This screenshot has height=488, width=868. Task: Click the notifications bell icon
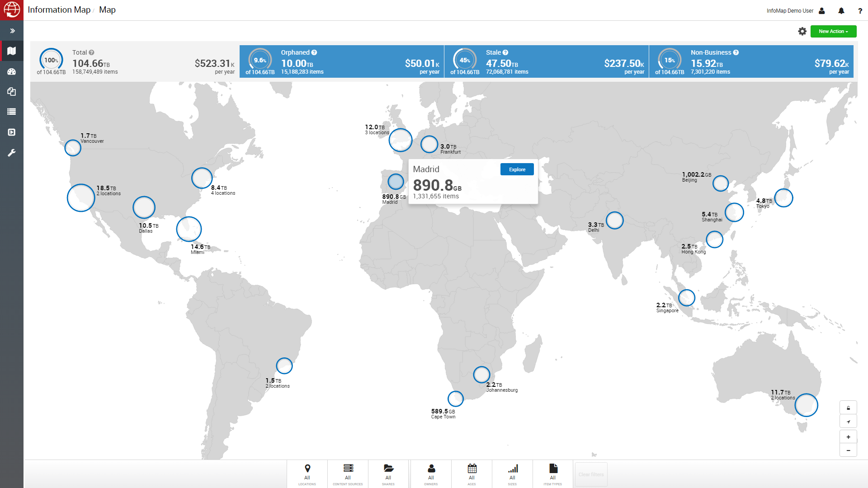(x=841, y=11)
